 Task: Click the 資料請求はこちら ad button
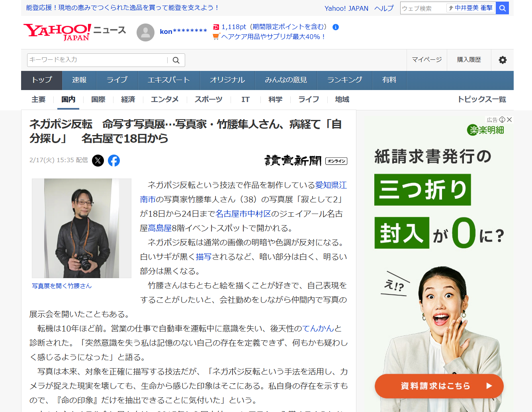[439, 386]
